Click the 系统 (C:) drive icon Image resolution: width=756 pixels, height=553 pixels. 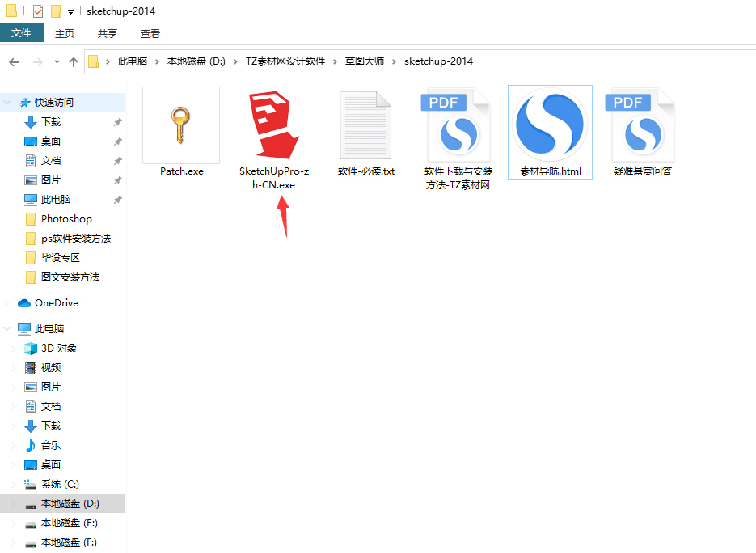[x=31, y=484]
